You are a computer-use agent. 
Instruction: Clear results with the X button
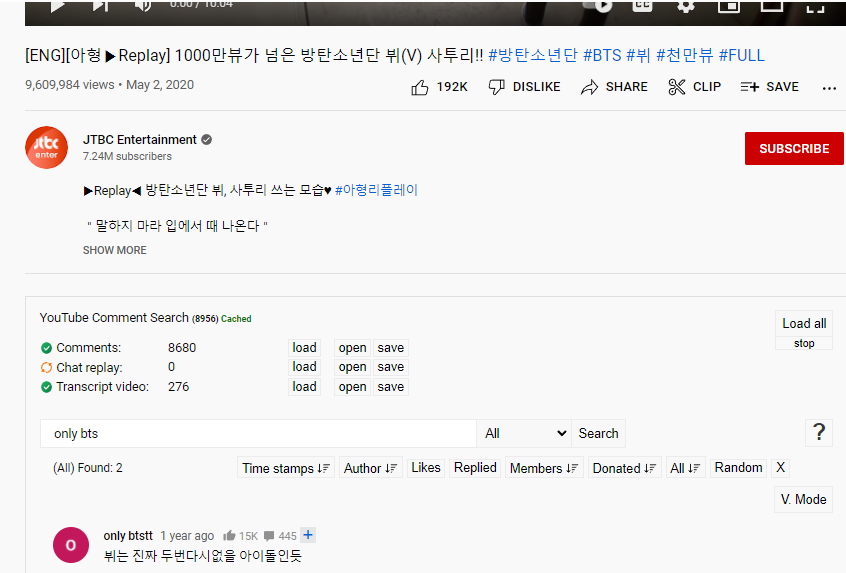pos(780,468)
